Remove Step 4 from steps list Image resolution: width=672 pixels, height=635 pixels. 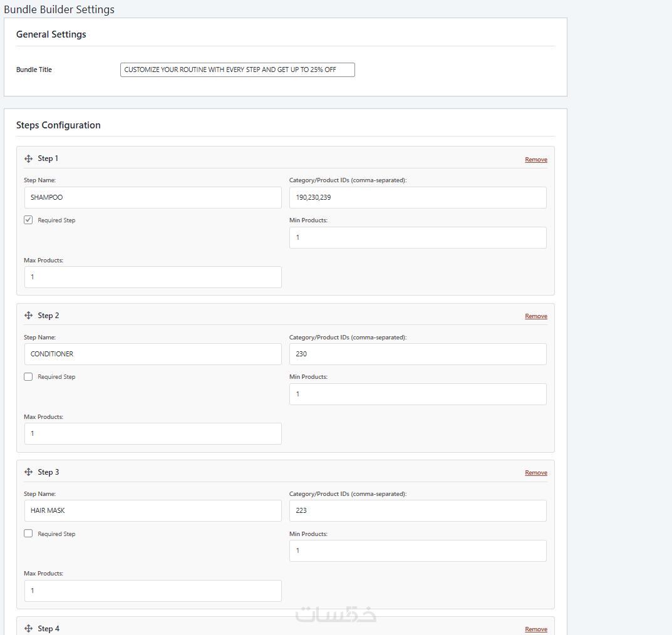[x=535, y=629]
